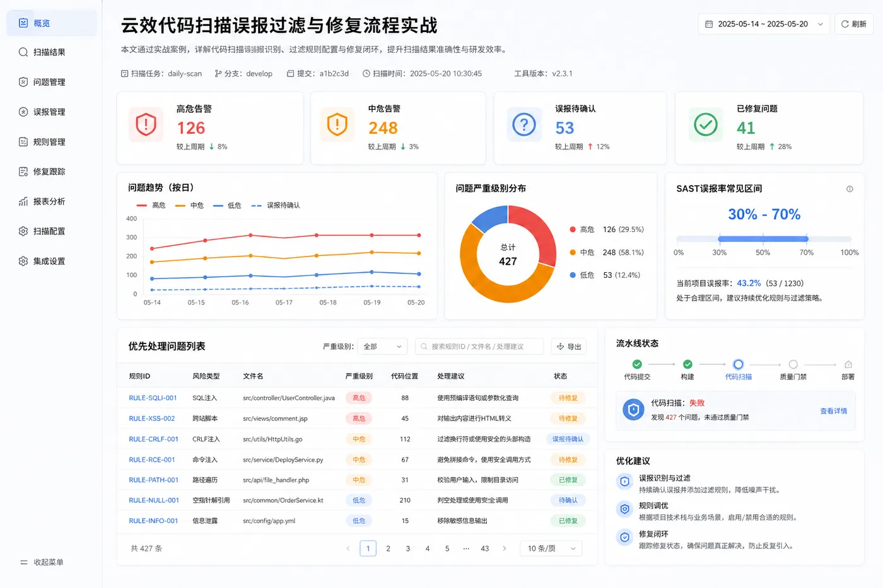
Task: Toggle 中危 series in trend chart legend
Action: coord(189,205)
